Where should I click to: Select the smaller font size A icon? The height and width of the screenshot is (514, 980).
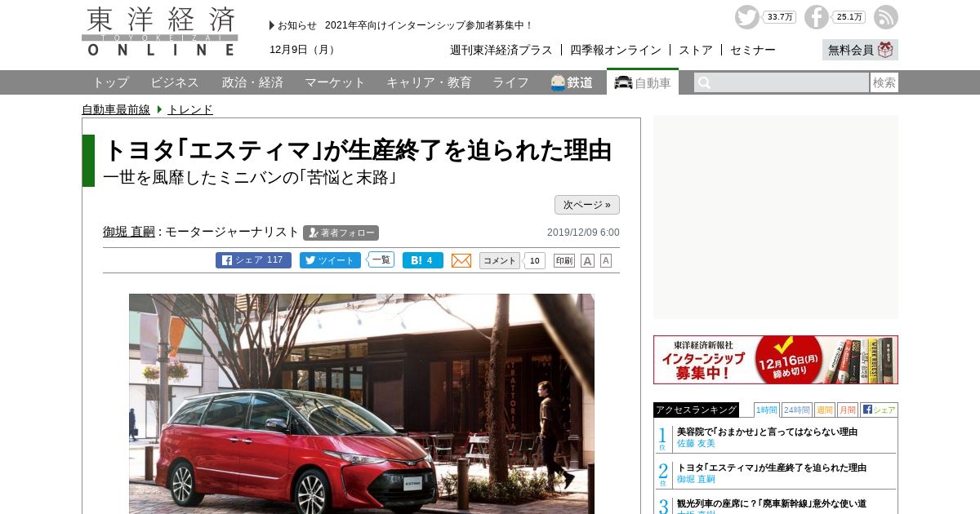(x=606, y=260)
